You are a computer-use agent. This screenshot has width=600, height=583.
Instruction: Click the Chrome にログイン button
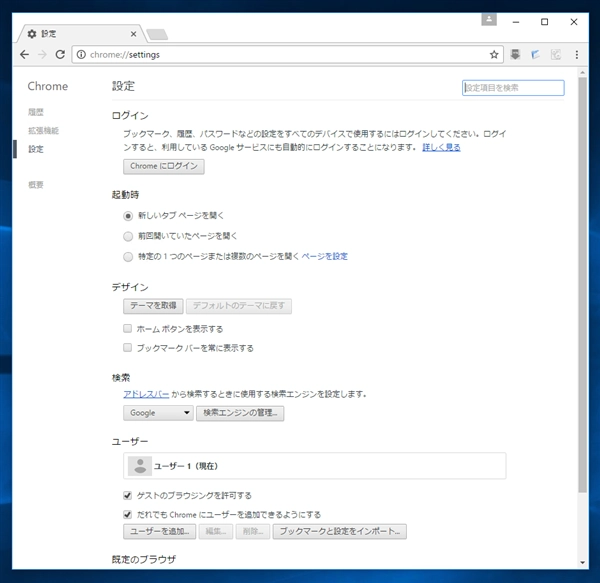point(164,166)
